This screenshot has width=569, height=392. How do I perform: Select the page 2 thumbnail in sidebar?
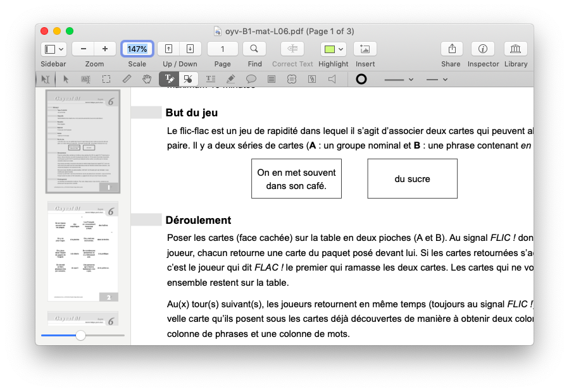tap(83, 251)
